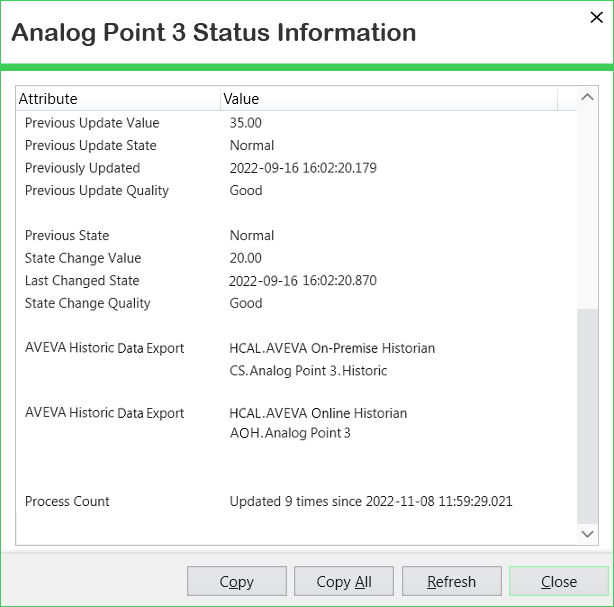This screenshot has width=614, height=607.
Task: Click the Close button at bottom
Action: pyautogui.click(x=558, y=581)
